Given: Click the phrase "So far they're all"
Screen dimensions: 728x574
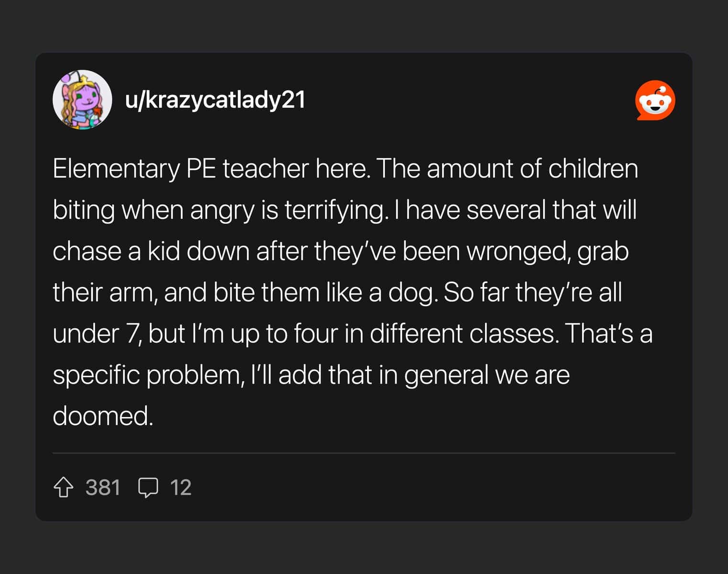Looking at the screenshot, I should coord(533,292).
